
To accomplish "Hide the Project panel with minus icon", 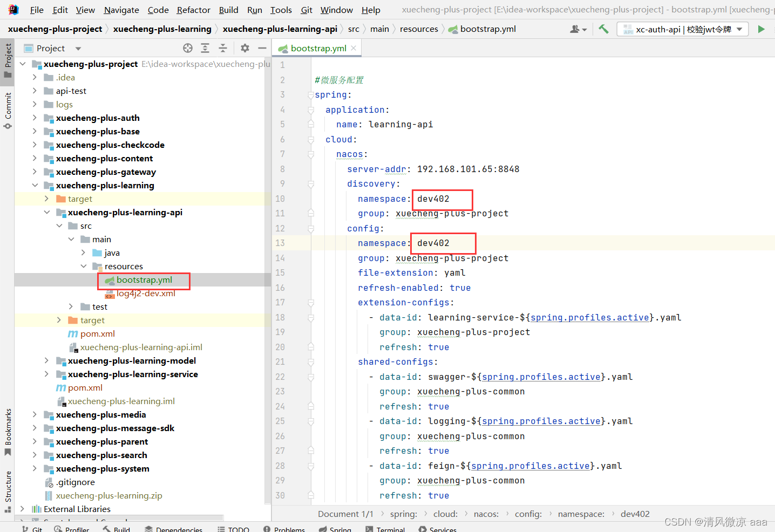I will coord(262,48).
